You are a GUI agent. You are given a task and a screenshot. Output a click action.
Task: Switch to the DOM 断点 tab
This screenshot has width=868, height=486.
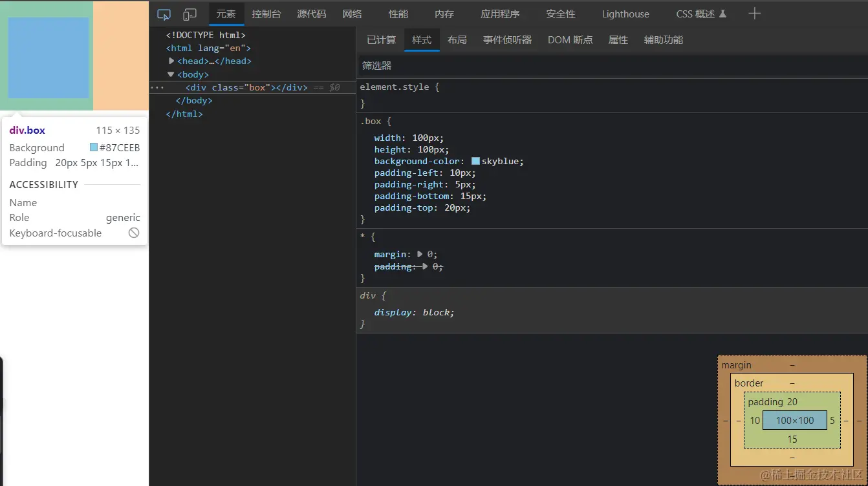coord(570,40)
